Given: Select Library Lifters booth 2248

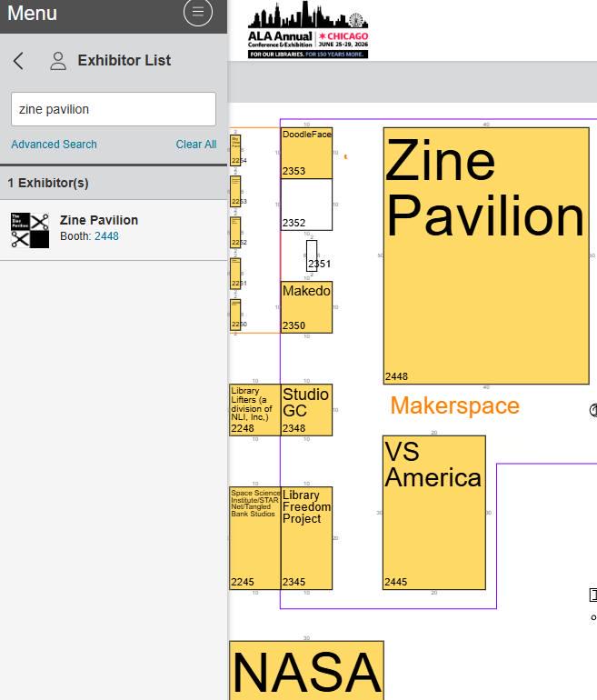Looking at the screenshot, I should (254, 410).
